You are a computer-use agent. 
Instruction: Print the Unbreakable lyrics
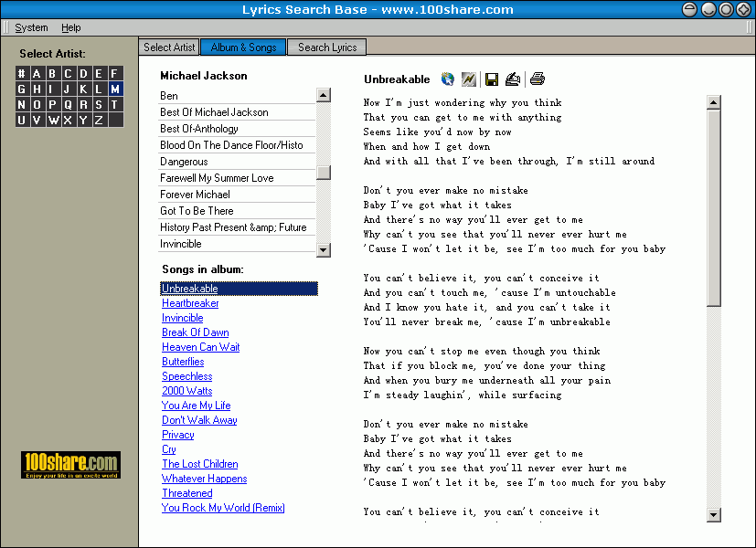click(538, 79)
